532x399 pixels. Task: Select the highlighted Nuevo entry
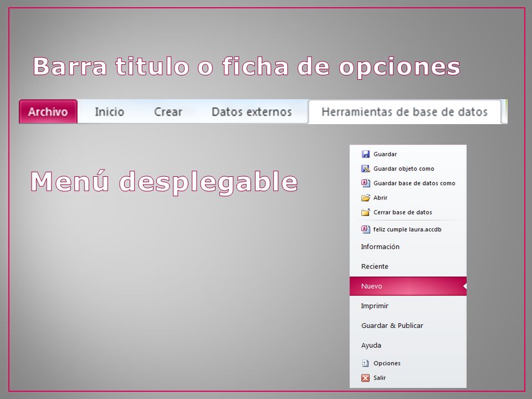408,286
